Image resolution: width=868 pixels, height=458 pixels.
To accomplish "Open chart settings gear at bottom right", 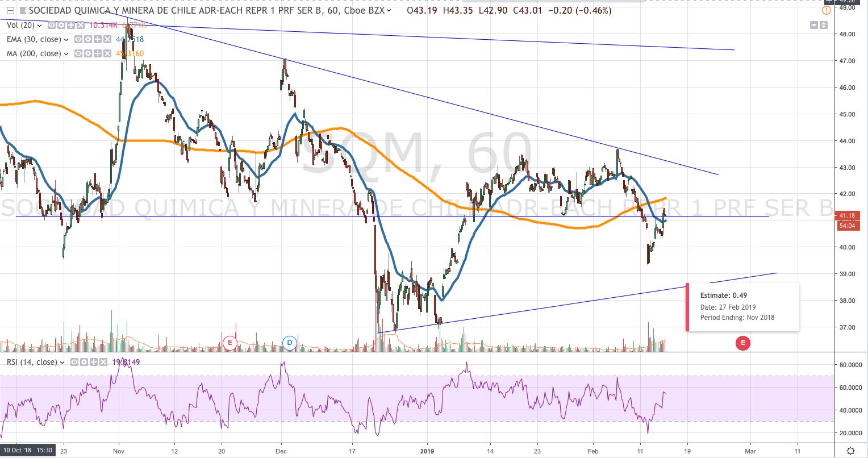I will tap(850, 451).
